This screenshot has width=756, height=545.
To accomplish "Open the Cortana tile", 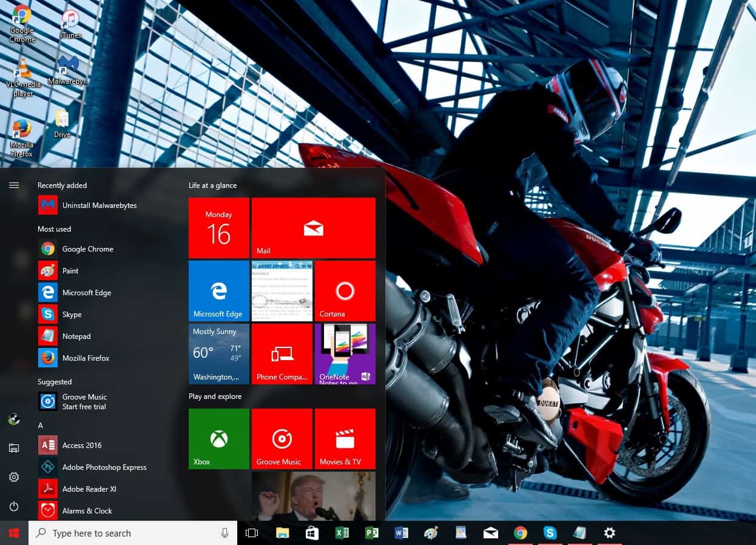I will point(345,291).
